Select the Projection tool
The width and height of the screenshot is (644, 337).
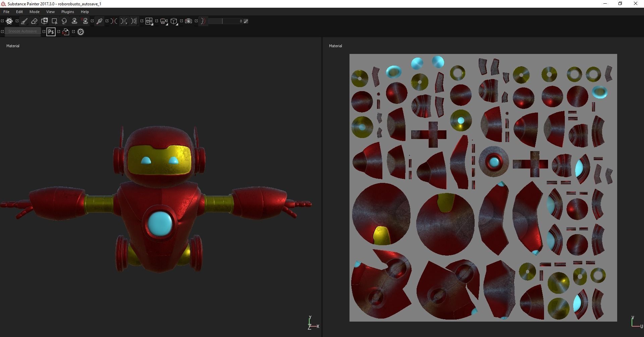pos(44,21)
